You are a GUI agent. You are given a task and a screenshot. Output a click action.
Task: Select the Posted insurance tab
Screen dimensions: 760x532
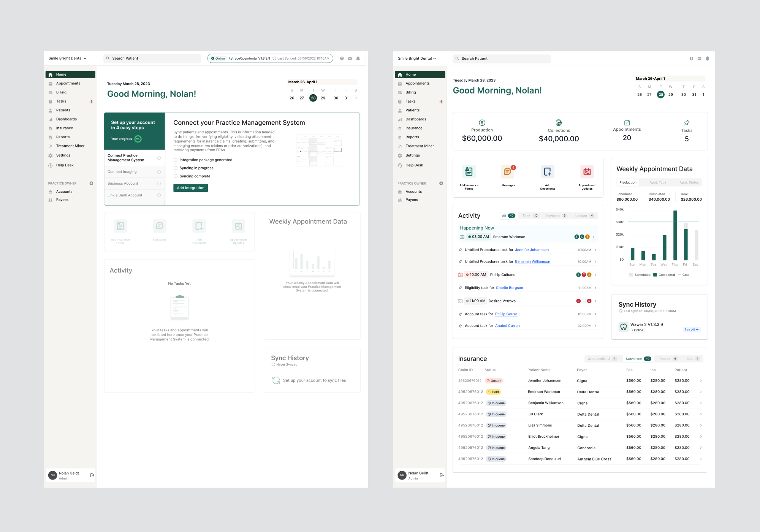click(668, 359)
